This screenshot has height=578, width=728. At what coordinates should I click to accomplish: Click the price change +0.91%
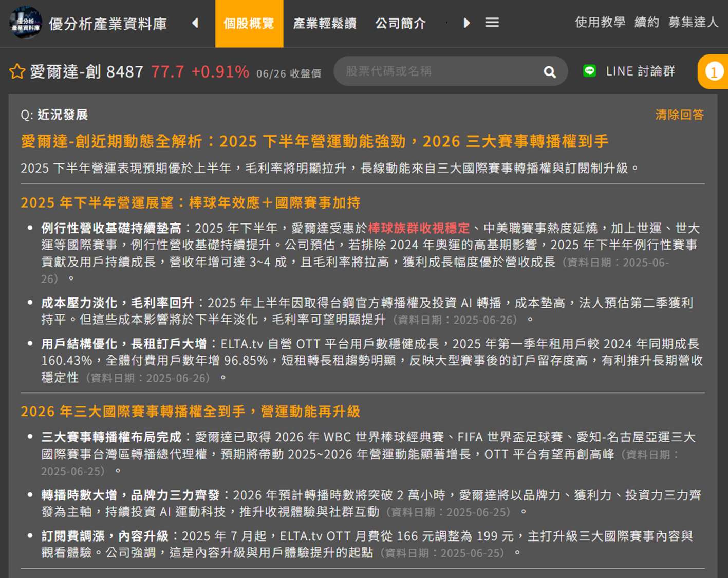pos(220,71)
